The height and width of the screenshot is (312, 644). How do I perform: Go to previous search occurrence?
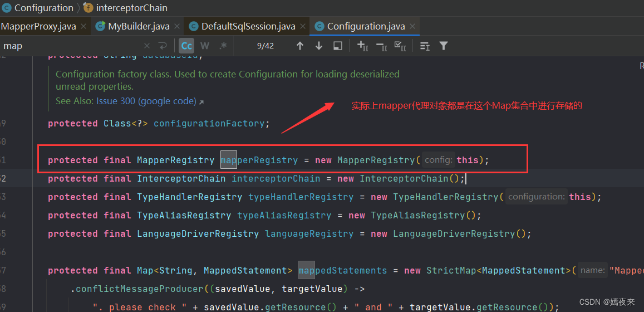pyautogui.click(x=300, y=46)
